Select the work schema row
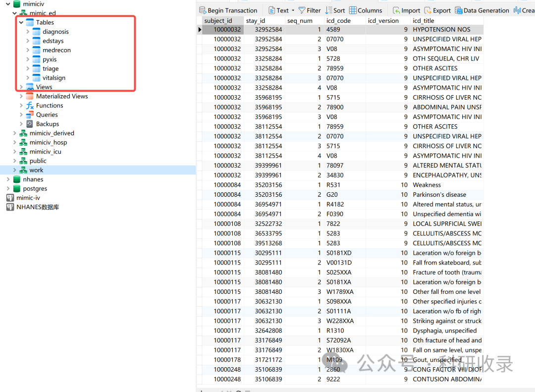Viewport: 535px width, 392px height. [x=98, y=169]
